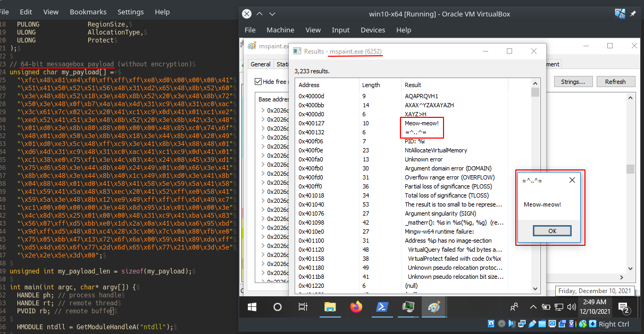Screen dimensions: 644x334
Task: Open Firefox from the Windows taskbar
Action: pos(356,307)
